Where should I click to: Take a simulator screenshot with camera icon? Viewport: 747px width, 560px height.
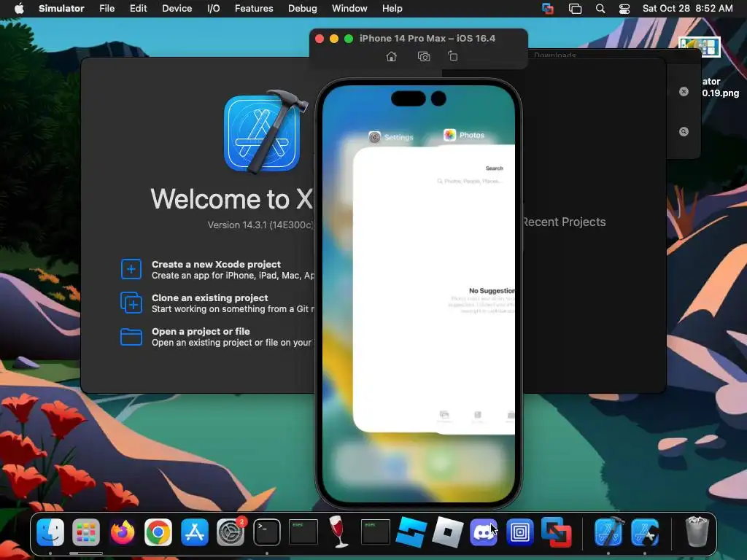pyautogui.click(x=424, y=57)
